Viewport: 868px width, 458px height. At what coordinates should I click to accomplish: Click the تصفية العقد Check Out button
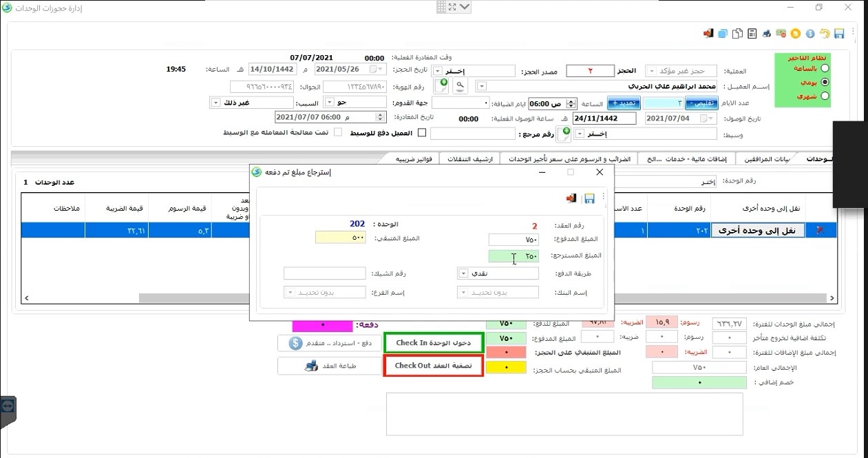[433, 366]
